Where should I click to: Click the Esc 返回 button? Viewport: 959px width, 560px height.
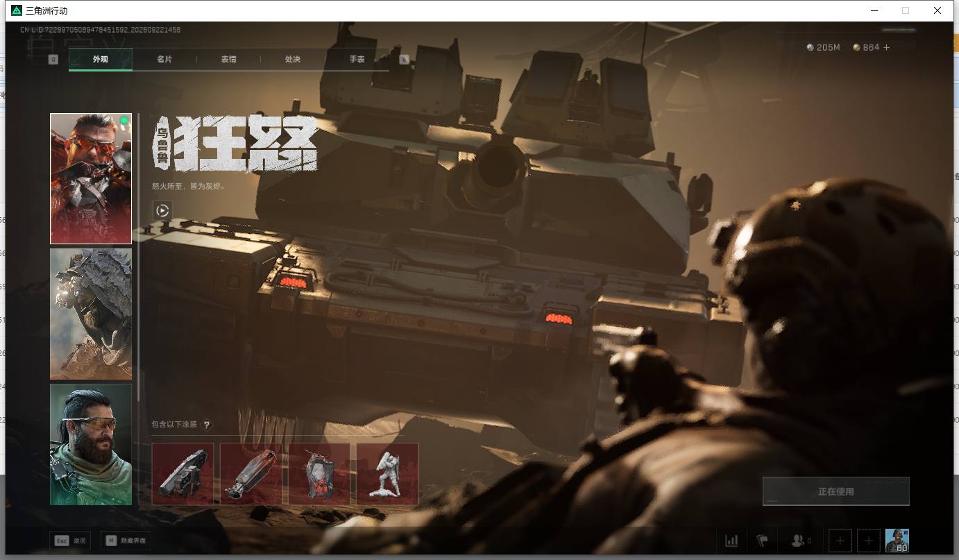[70, 541]
